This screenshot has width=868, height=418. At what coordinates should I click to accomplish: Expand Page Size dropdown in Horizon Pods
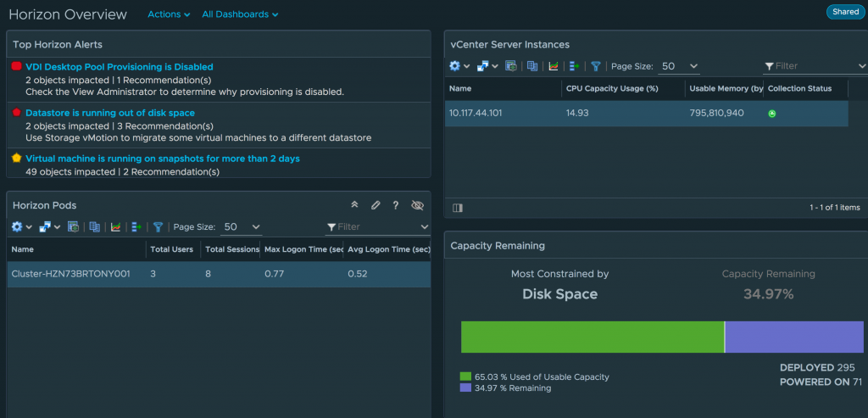pyautogui.click(x=242, y=227)
